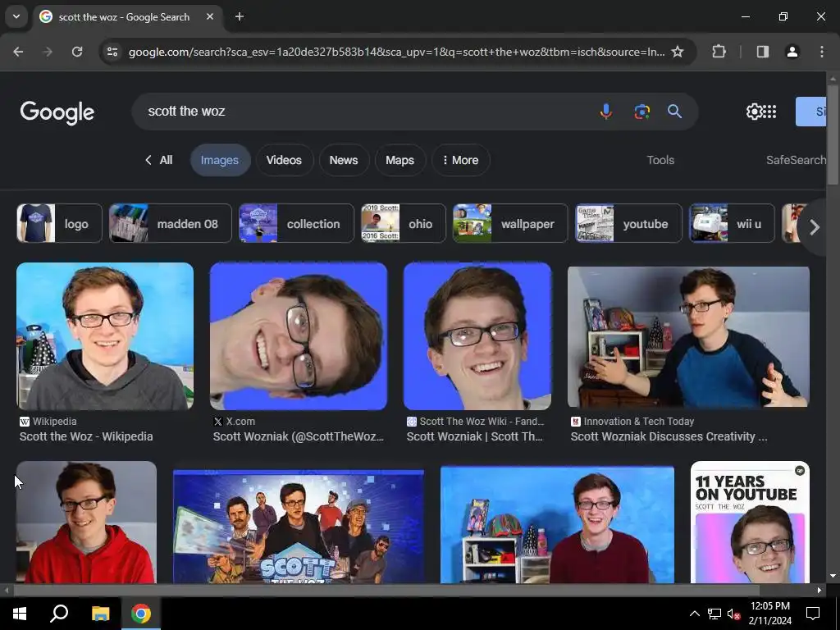Filter images by 'ohio' chip

(x=404, y=223)
